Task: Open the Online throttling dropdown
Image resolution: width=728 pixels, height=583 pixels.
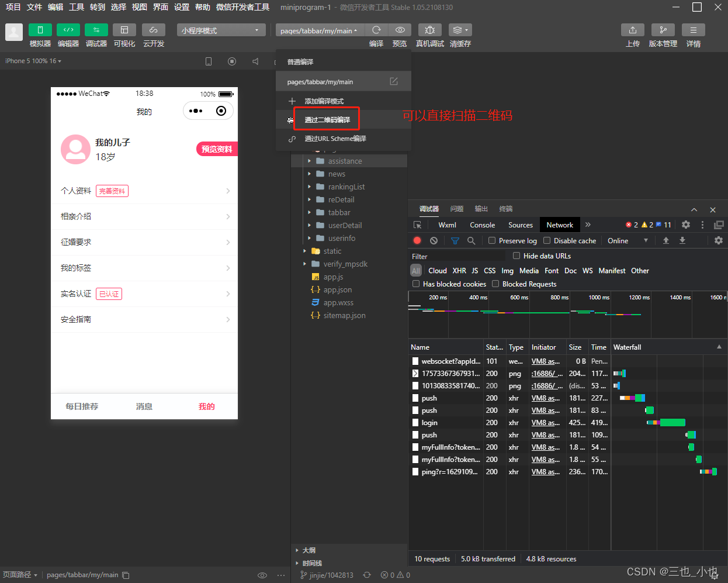Action: [x=628, y=240]
